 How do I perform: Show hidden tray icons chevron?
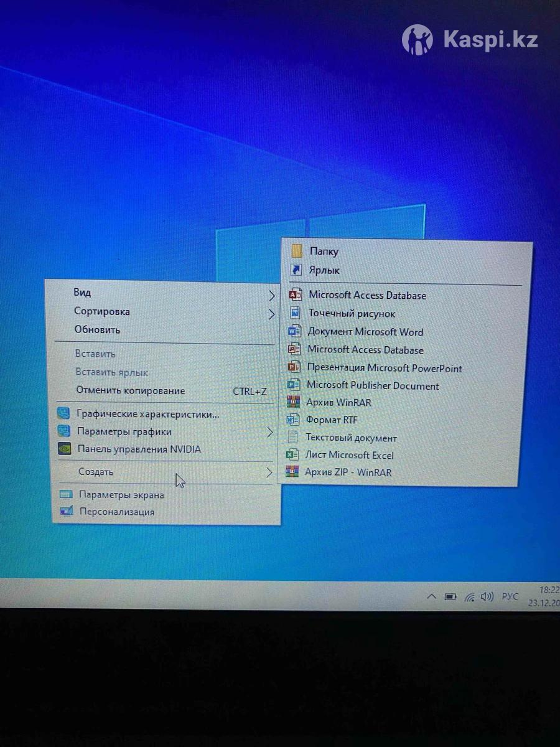coord(431,596)
